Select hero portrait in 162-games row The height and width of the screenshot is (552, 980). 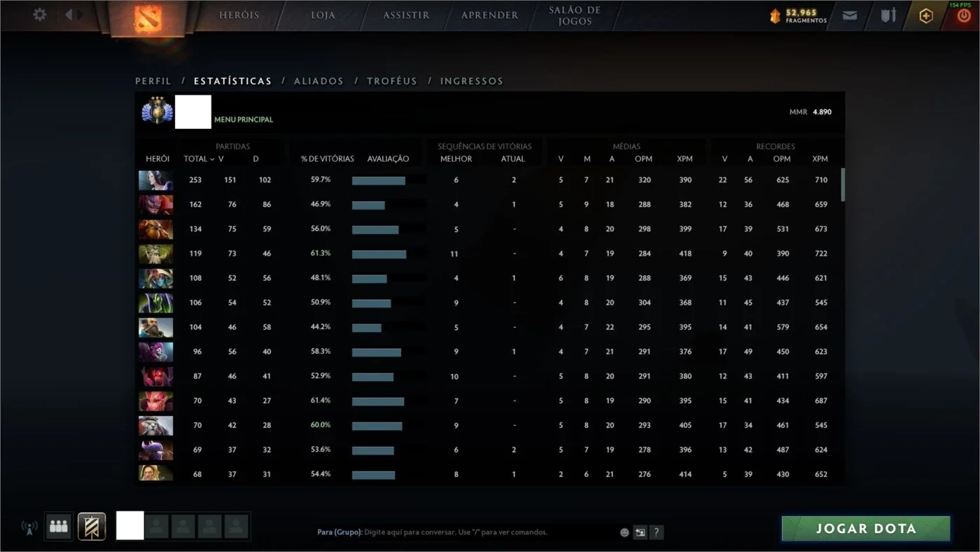[155, 205]
